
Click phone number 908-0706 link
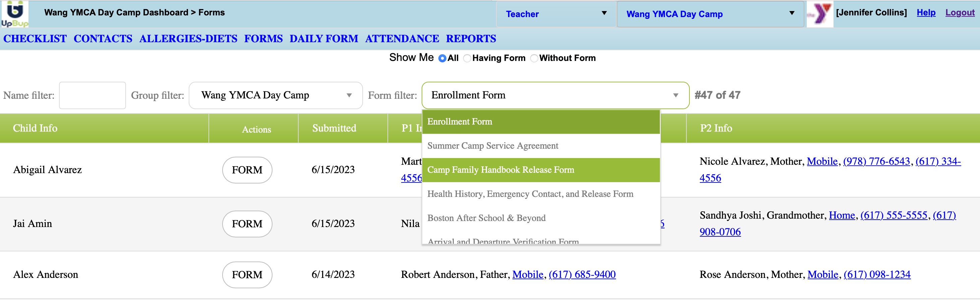pos(720,232)
